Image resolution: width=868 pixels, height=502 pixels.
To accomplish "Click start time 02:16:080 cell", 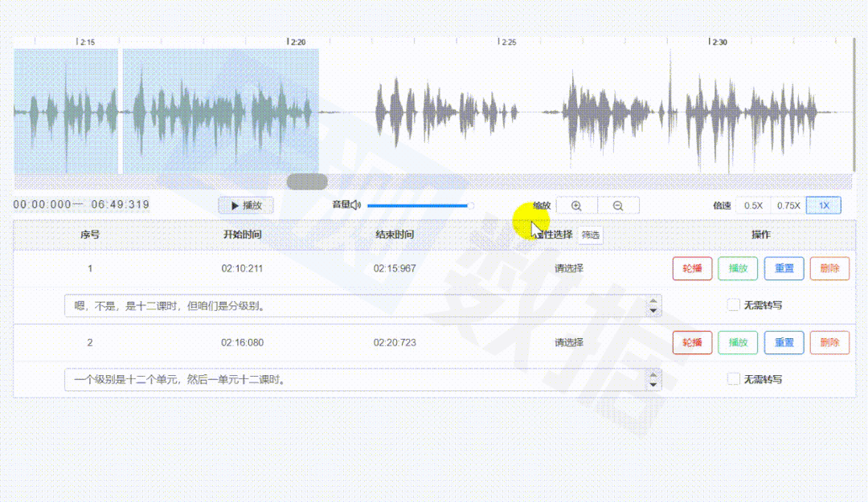I will coord(242,343).
